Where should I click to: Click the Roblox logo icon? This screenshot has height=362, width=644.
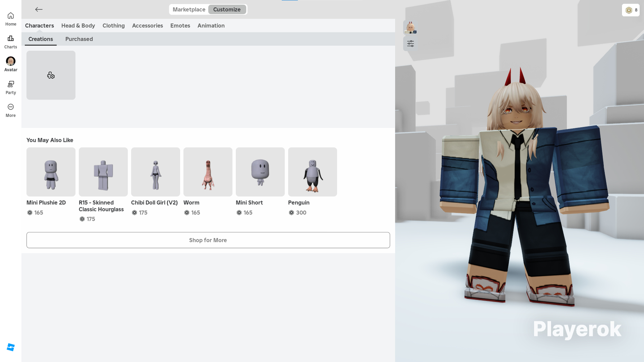11,347
